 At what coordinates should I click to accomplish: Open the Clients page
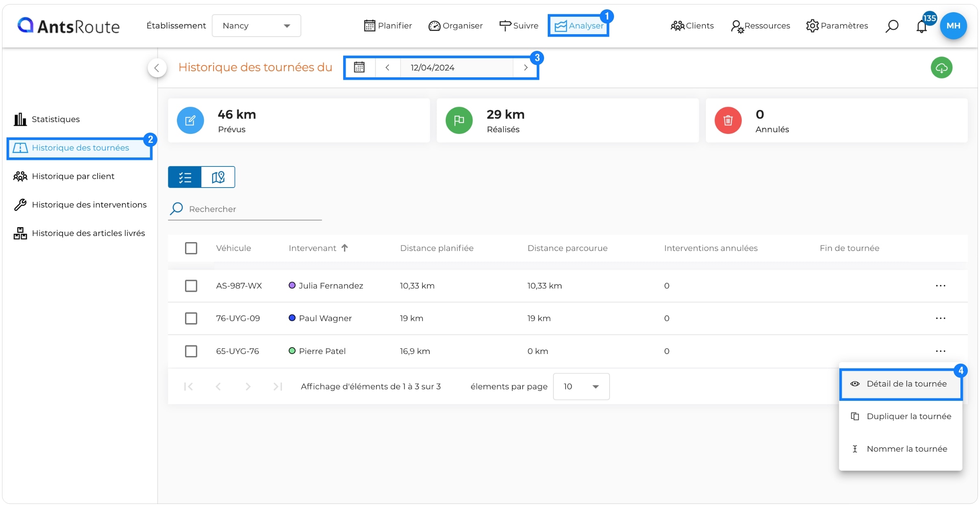point(692,26)
